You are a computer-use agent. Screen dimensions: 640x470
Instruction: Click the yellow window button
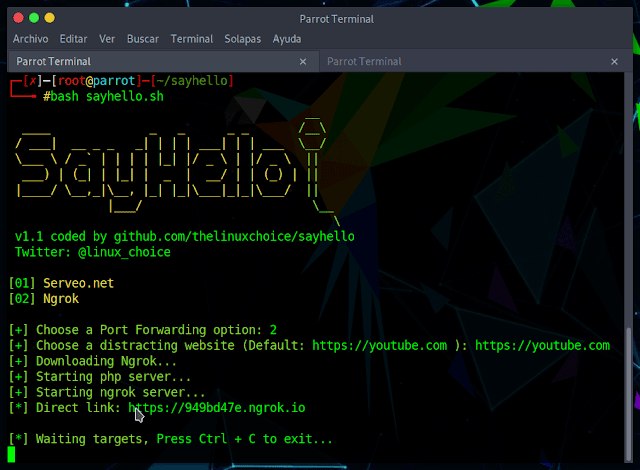tap(49, 18)
